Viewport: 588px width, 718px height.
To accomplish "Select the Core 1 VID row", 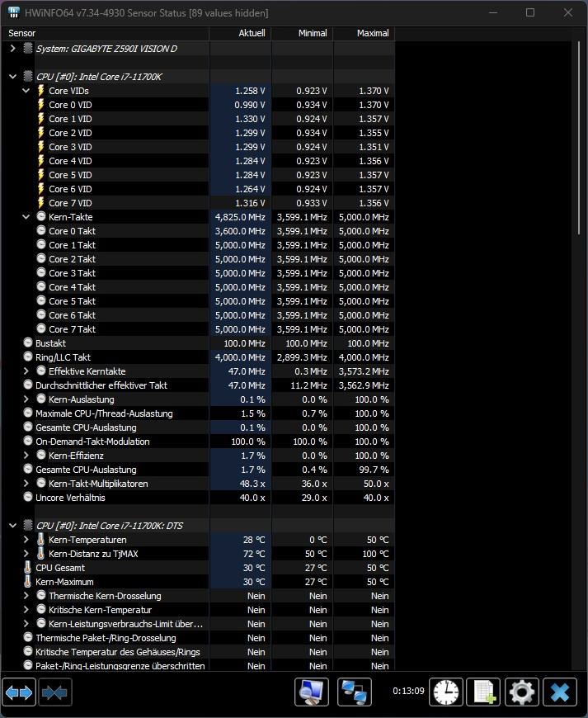I will (x=197, y=119).
